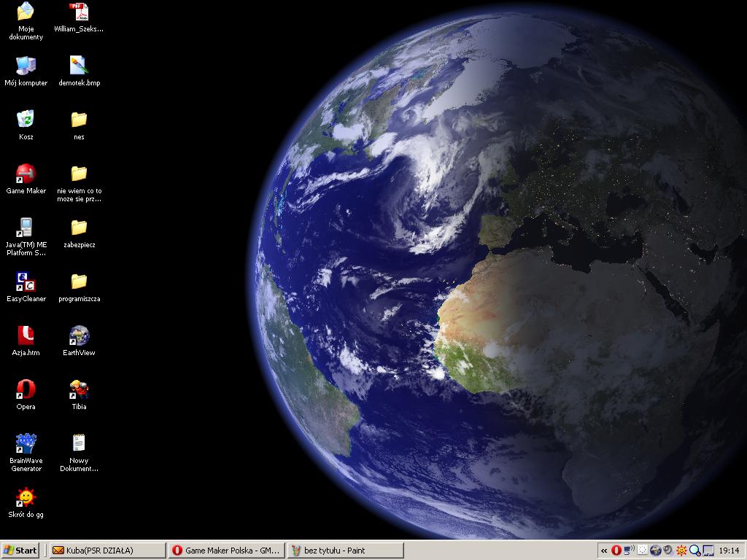
Task: Open the Game Maker desktop shortcut
Action: click(x=26, y=175)
